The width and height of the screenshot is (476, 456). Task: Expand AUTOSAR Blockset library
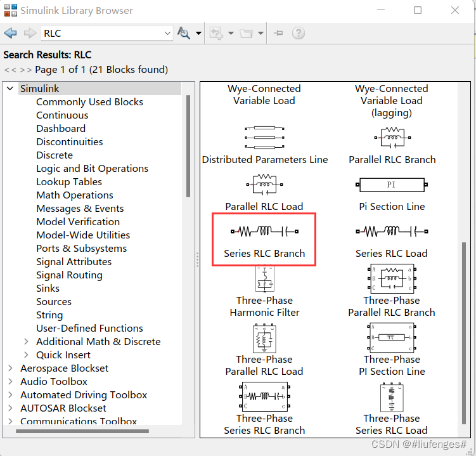[x=10, y=408]
